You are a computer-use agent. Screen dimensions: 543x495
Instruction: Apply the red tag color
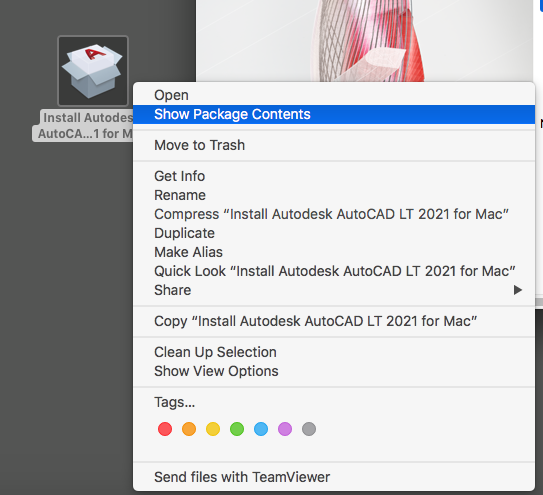165,429
